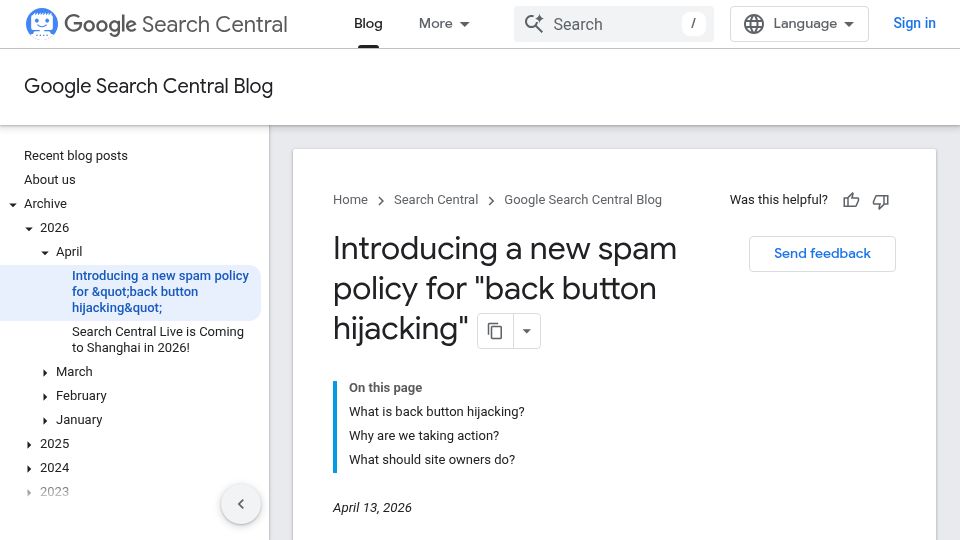The width and height of the screenshot is (960, 540).
Task: Expand the 2023 archive node
Action: click(x=29, y=492)
